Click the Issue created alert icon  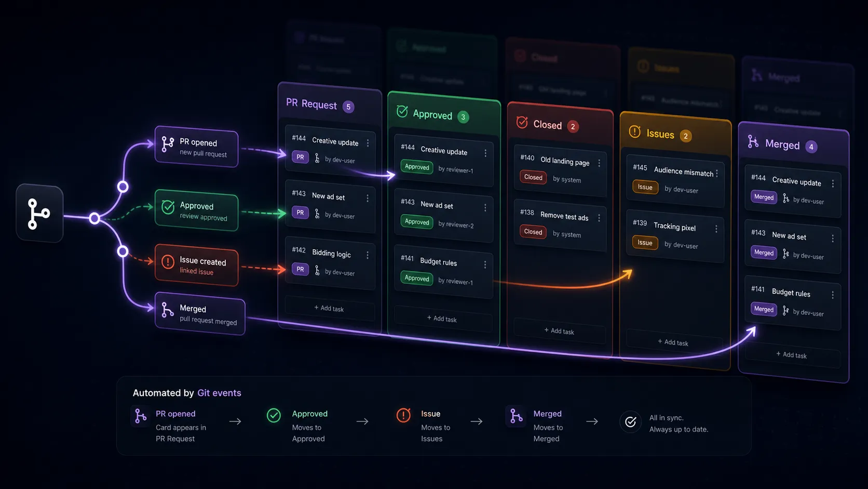168,261
